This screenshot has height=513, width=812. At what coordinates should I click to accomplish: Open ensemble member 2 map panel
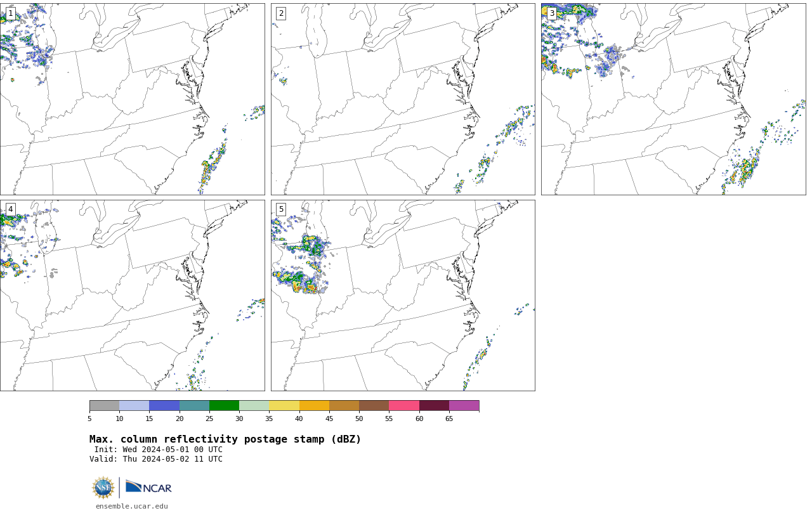tap(403, 99)
